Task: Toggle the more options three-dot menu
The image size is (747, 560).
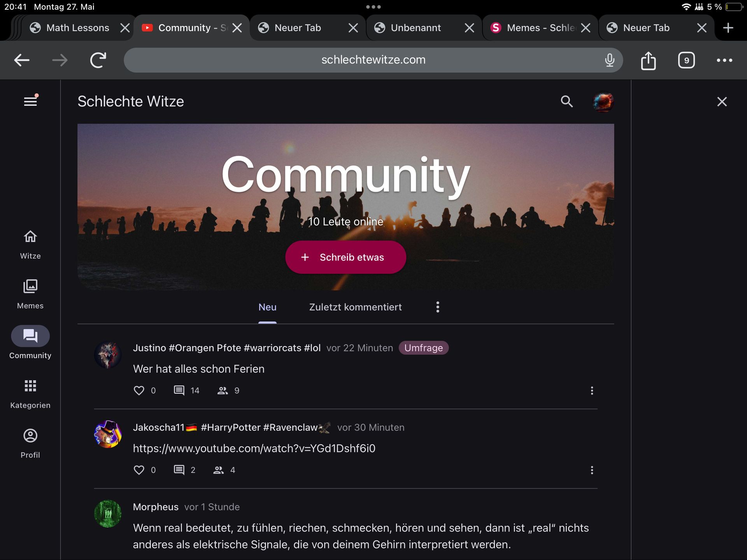Action: [x=438, y=306]
